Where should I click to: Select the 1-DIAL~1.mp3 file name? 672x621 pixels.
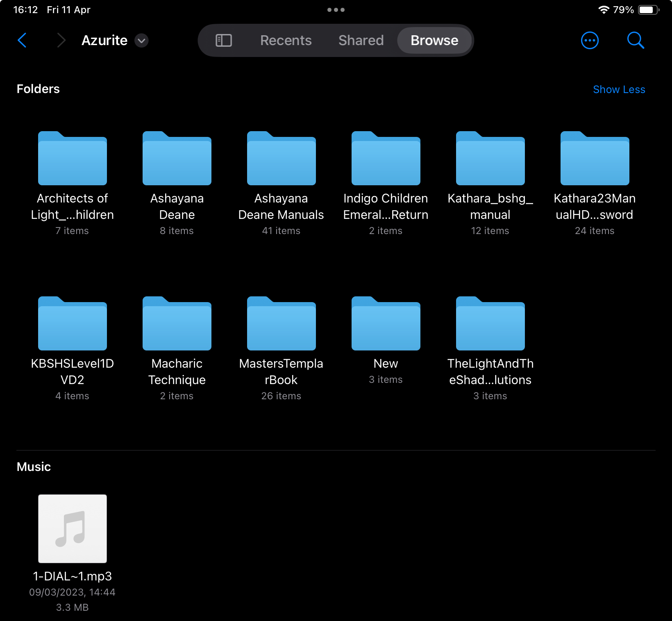[x=73, y=576]
